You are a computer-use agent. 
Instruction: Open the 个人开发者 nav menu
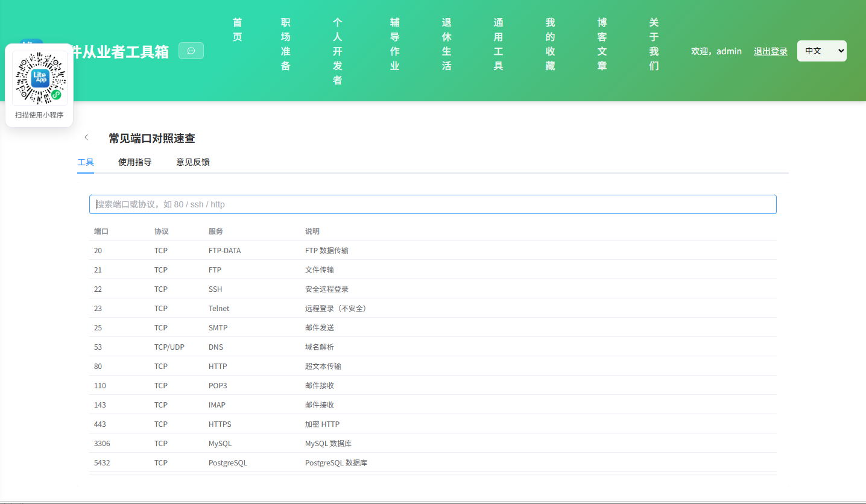click(x=338, y=51)
